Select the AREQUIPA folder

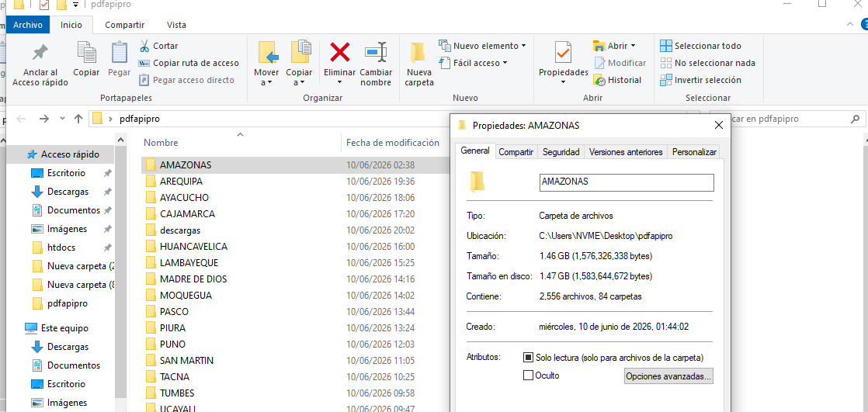click(296, 181)
